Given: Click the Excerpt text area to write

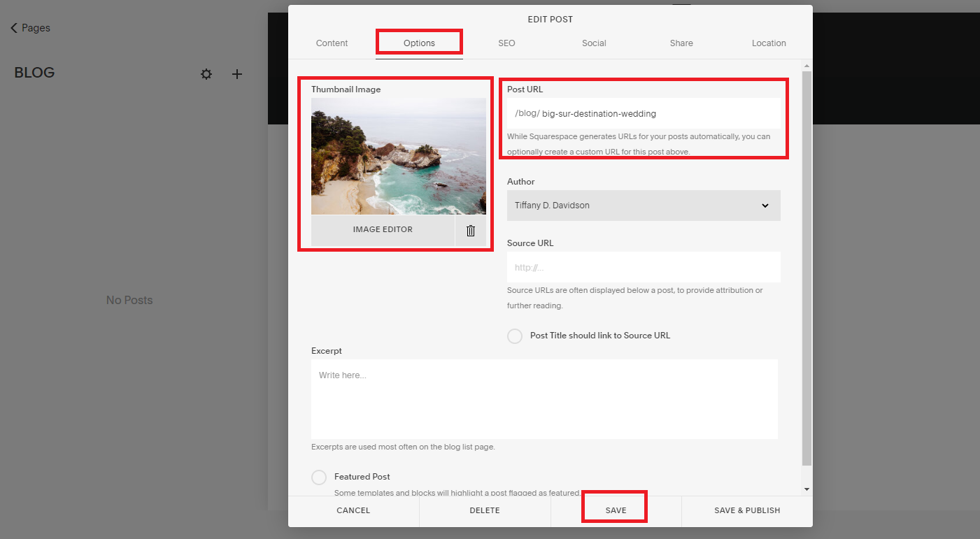Looking at the screenshot, I should click(544, 397).
